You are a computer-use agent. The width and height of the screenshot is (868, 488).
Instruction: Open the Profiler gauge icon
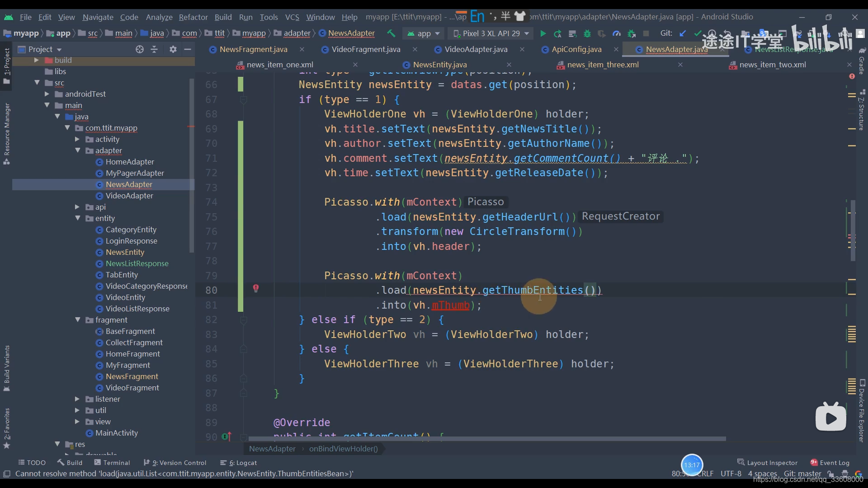pos(617,33)
